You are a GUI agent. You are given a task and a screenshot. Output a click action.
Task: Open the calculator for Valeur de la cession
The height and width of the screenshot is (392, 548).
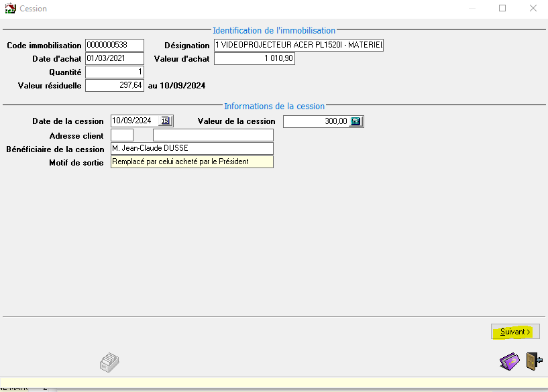tap(355, 121)
